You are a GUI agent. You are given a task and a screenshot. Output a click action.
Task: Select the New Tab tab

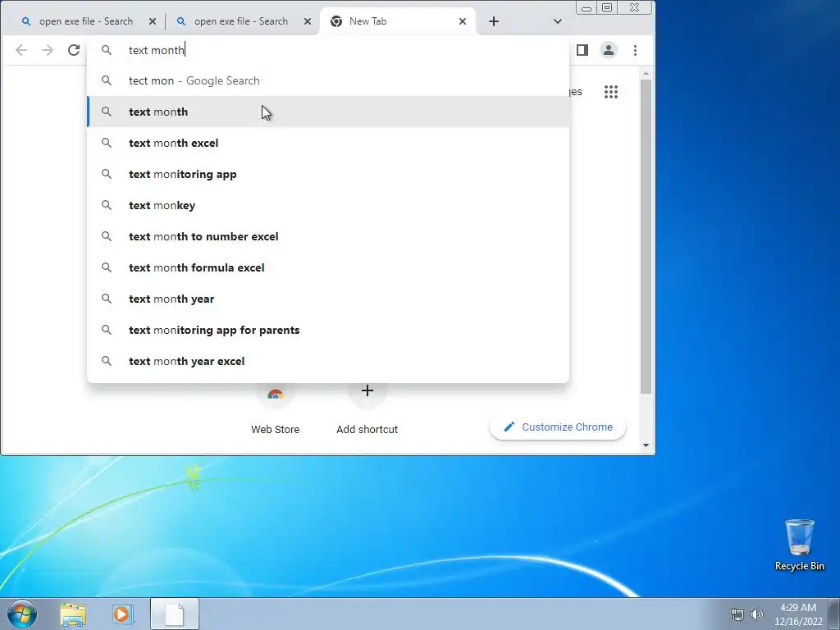[x=396, y=21]
